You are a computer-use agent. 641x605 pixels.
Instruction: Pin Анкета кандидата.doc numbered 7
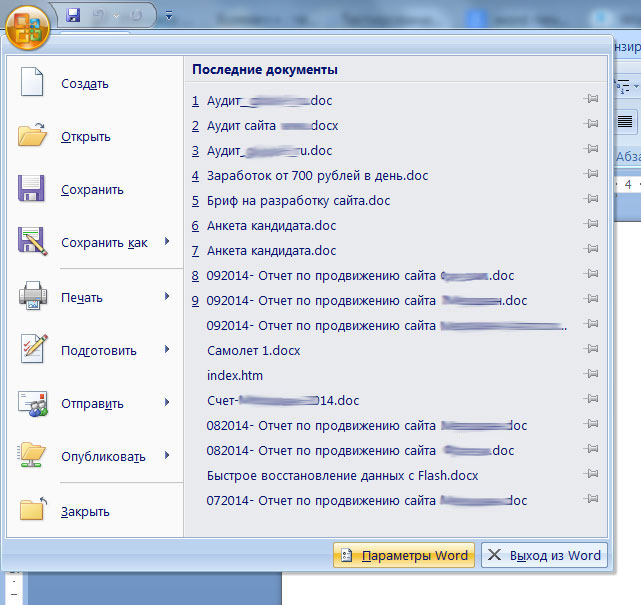(x=591, y=249)
